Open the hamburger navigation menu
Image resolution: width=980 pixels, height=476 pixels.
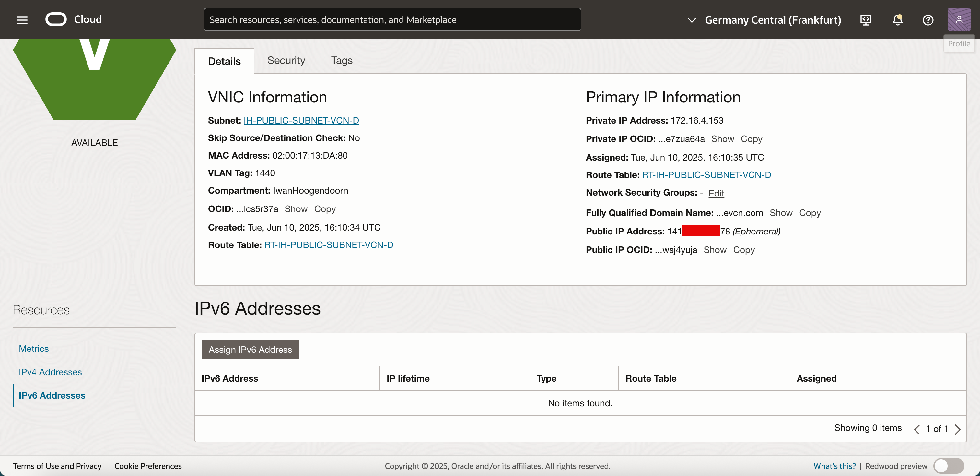[22, 20]
